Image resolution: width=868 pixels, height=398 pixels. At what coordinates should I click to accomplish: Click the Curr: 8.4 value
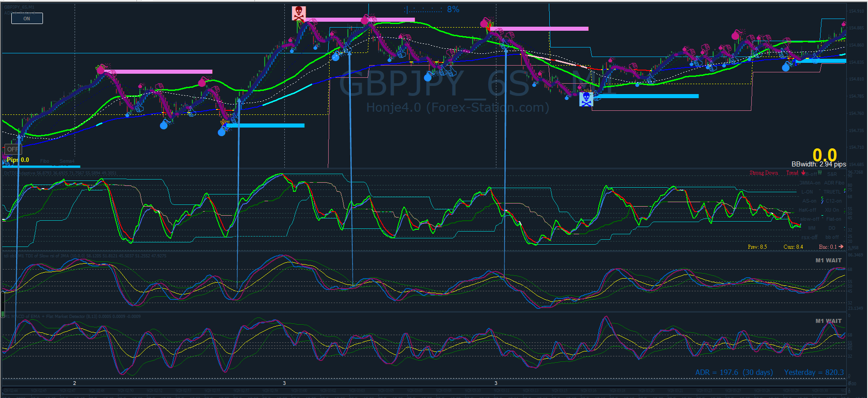coord(793,247)
